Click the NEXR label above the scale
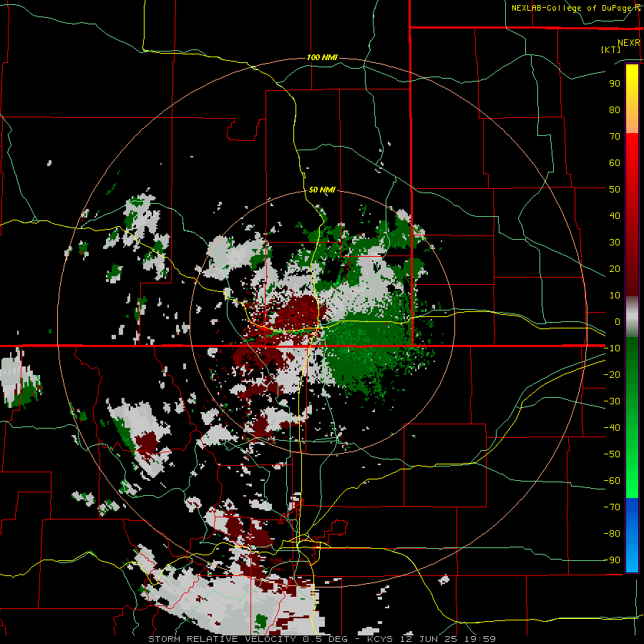Viewport: 644px width, 644px height. [x=629, y=43]
